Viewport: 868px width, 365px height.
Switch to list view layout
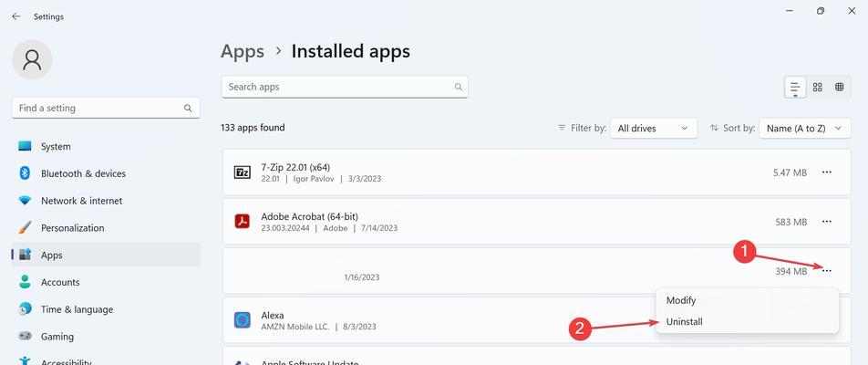795,87
